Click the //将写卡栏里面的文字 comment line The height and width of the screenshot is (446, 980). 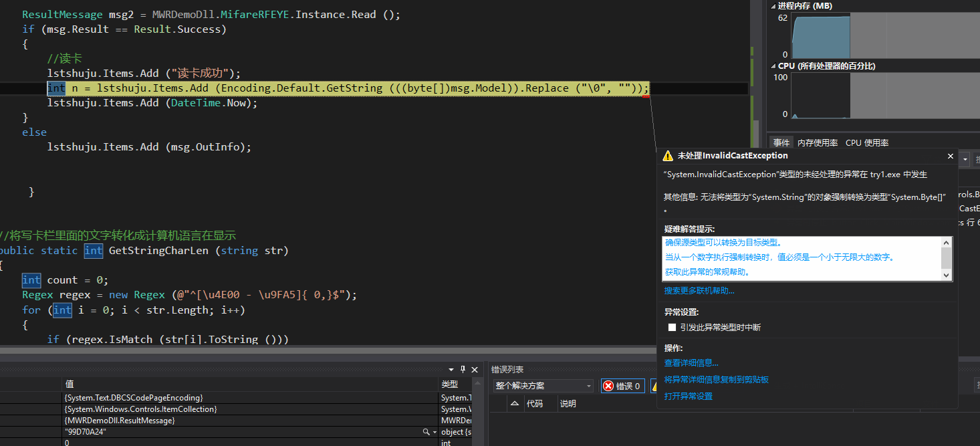(118, 236)
